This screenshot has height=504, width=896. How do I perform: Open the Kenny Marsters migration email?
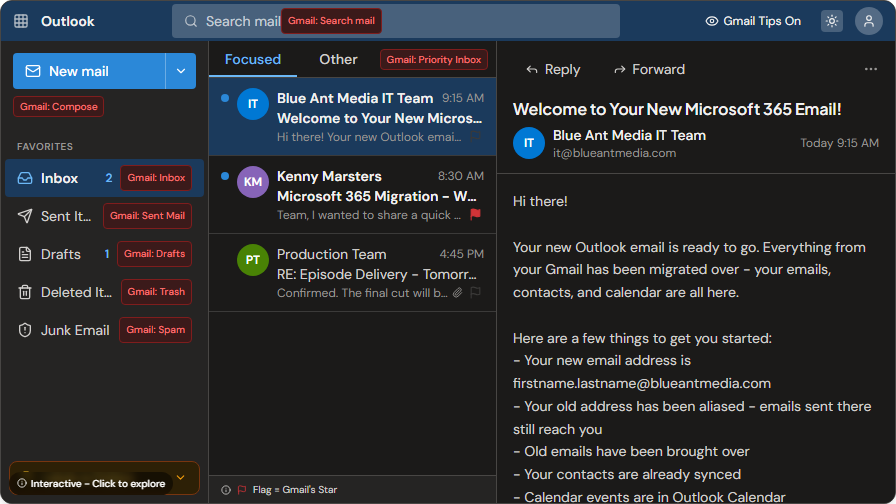[353, 195]
